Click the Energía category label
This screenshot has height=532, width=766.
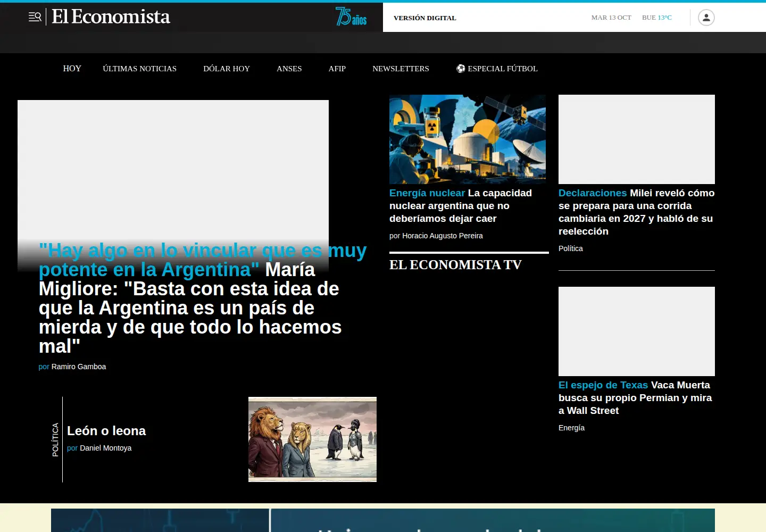click(x=571, y=428)
